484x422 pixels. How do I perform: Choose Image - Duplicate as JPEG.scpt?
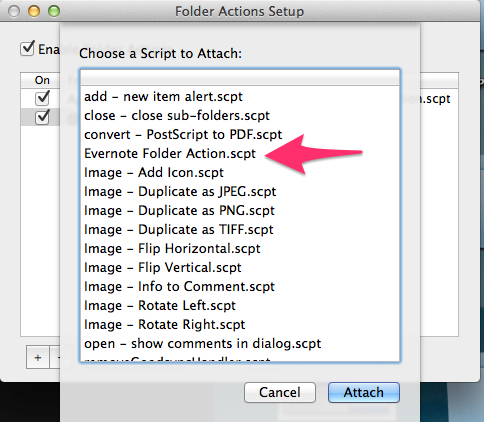click(x=240, y=192)
